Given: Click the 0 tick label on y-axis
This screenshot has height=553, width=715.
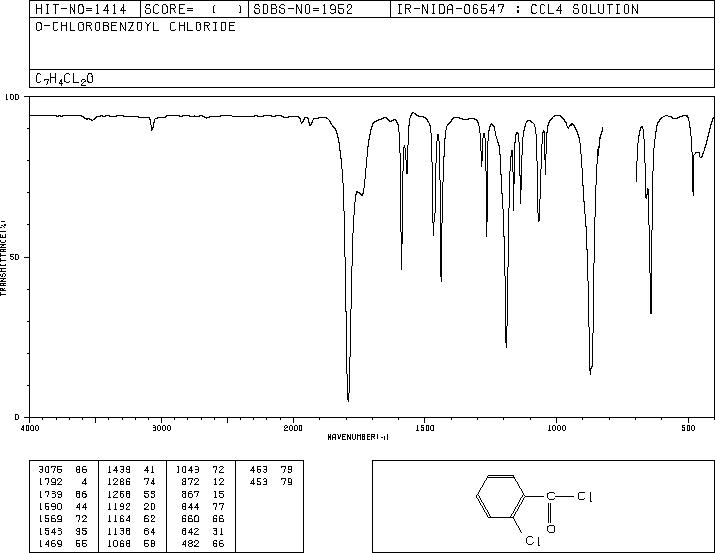Looking at the screenshot, I should coord(17,417).
